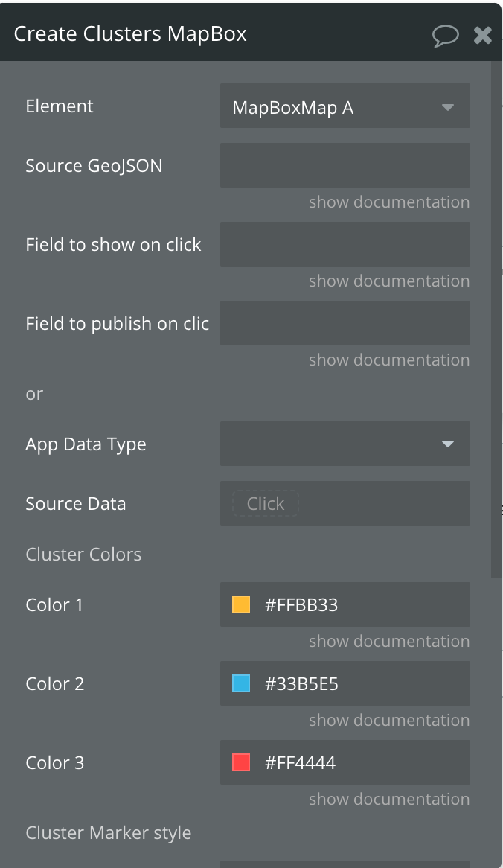This screenshot has height=868, width=503.
Task: Click the panel's vertical scrollbar
Action: pos(496,320)
